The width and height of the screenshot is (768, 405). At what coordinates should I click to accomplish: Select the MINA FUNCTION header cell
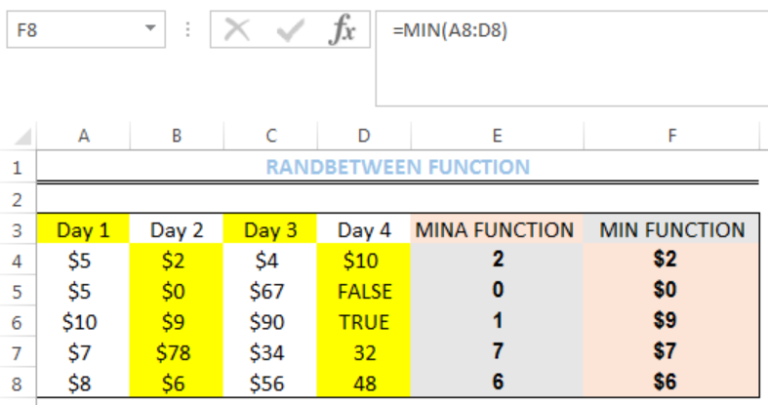pos(497,229)
